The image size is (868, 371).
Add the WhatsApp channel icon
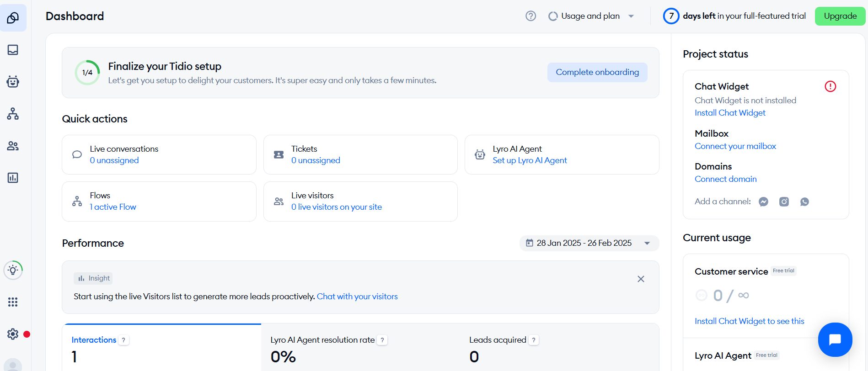point(804,201)
